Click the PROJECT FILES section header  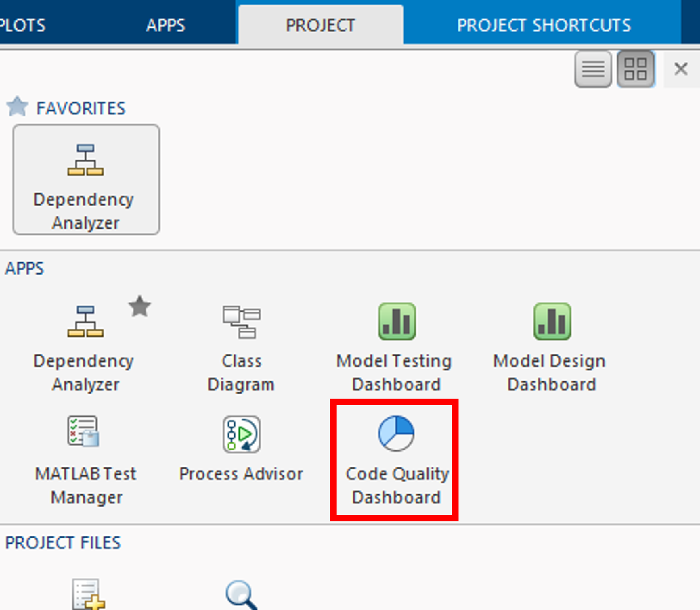tap(63, 542)
